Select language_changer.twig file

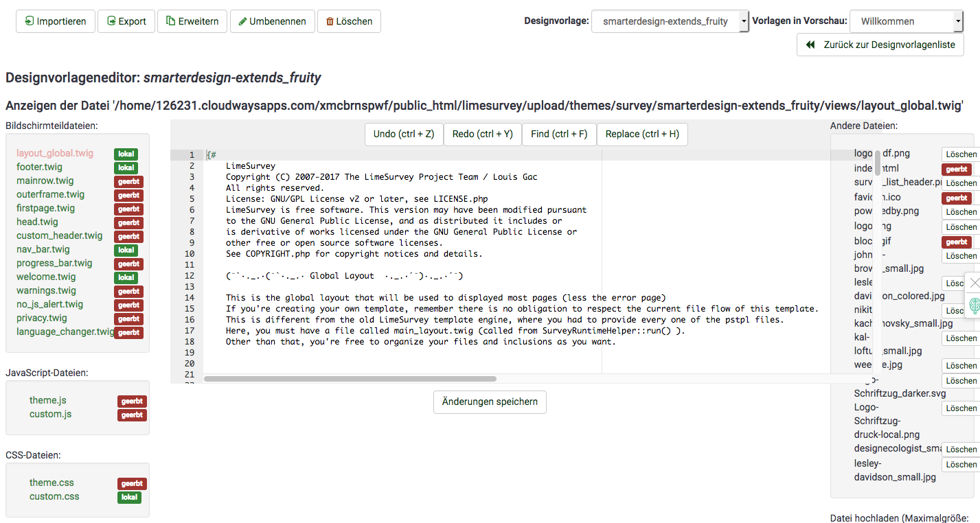tap(65, 332)
